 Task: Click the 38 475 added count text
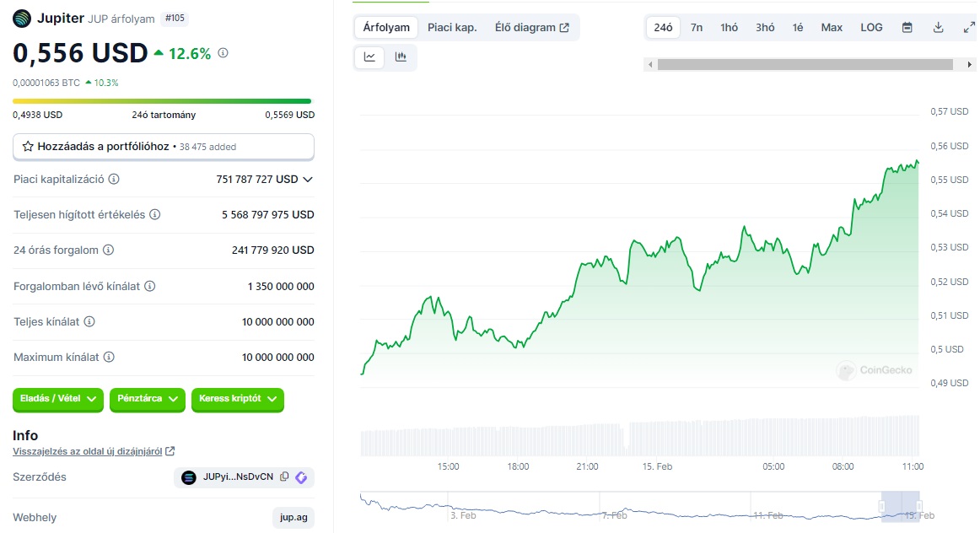(207, 147)
